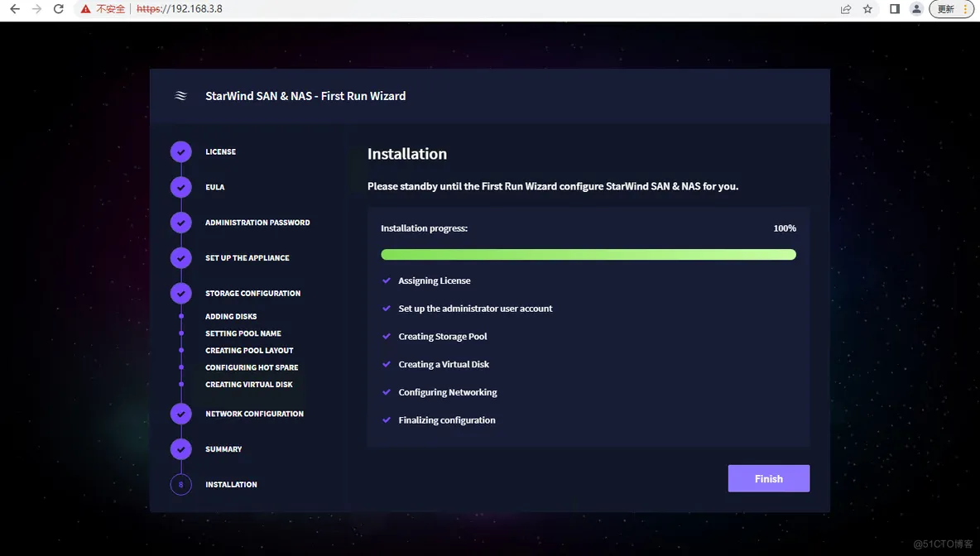
Task: Click the Storage Configuration step checkmark
Action: pos(180,293)
